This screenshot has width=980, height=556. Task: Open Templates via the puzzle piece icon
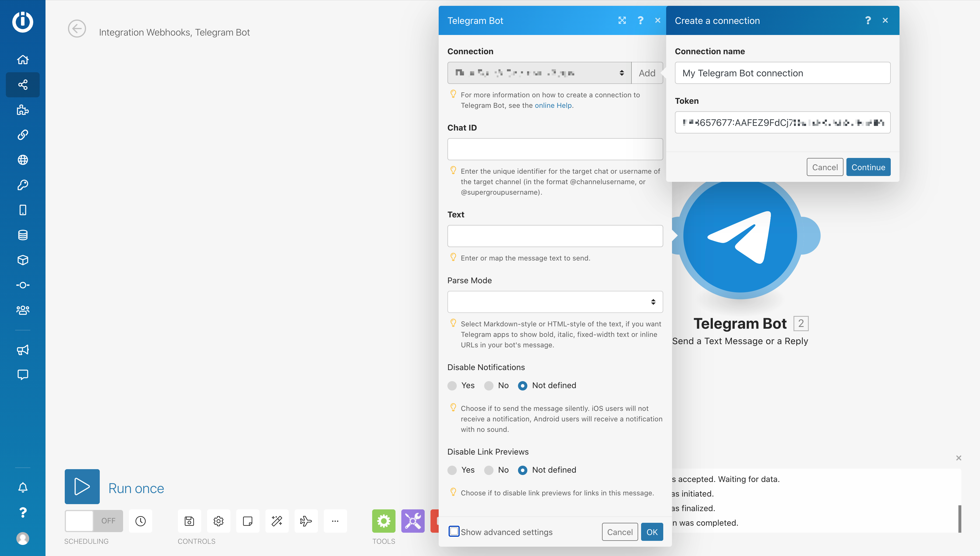(x=22, y=110)
